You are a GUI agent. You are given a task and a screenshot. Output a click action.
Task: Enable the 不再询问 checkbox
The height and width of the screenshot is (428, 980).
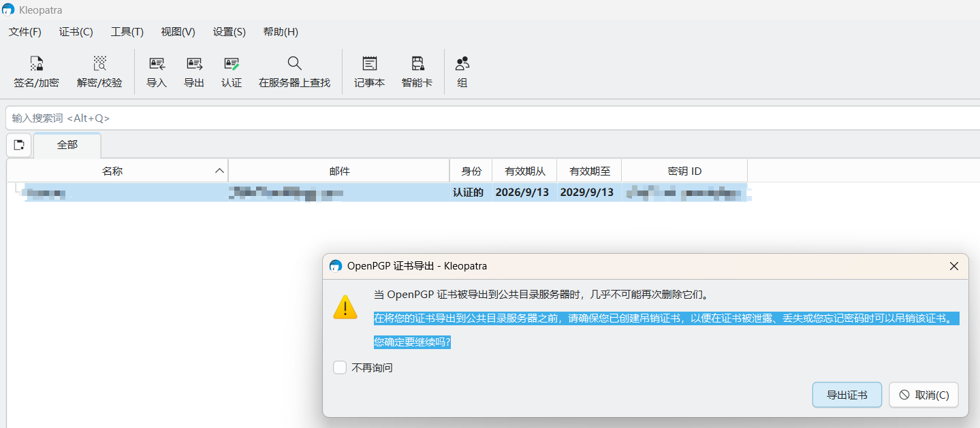[x=340, y=367]
